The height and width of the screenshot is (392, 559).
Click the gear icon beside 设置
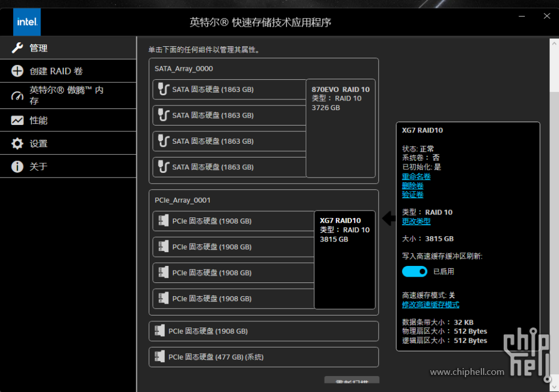tap(17, 143)
